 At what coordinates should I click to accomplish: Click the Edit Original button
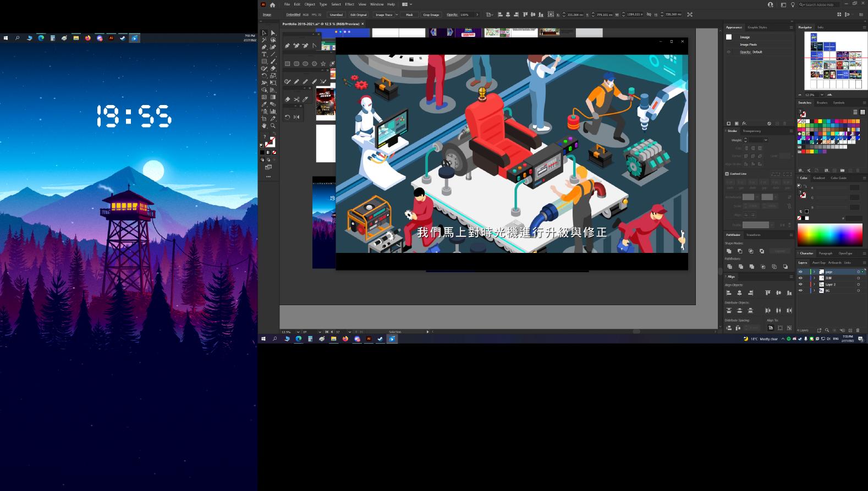pos(359,15)
